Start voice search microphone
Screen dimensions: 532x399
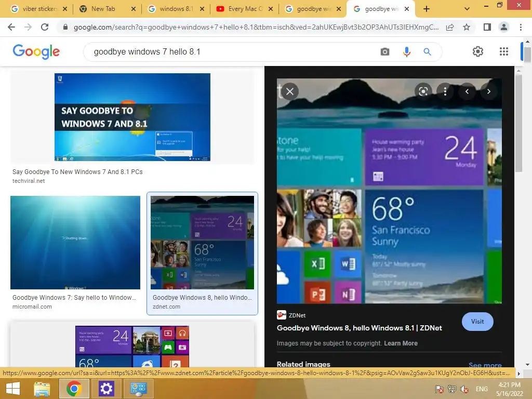click(406, 51)
